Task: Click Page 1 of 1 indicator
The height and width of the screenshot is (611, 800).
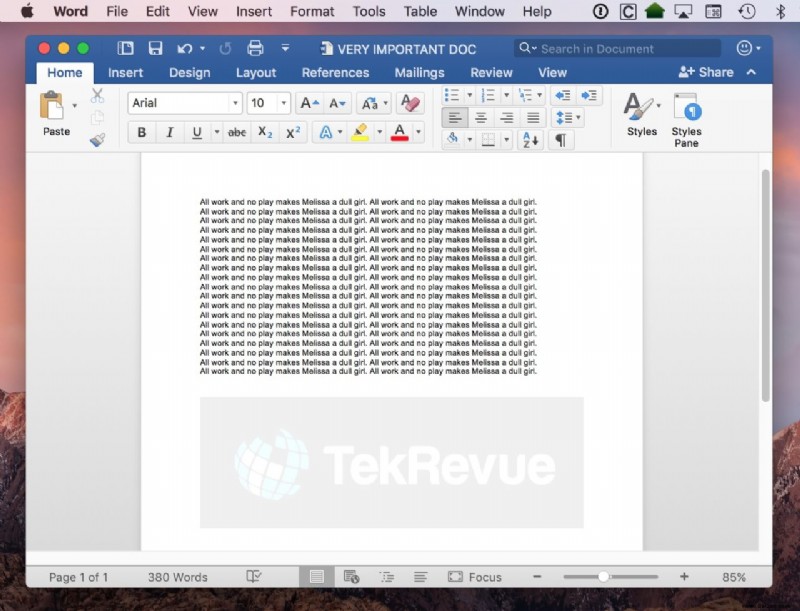Action: [79, 577]
